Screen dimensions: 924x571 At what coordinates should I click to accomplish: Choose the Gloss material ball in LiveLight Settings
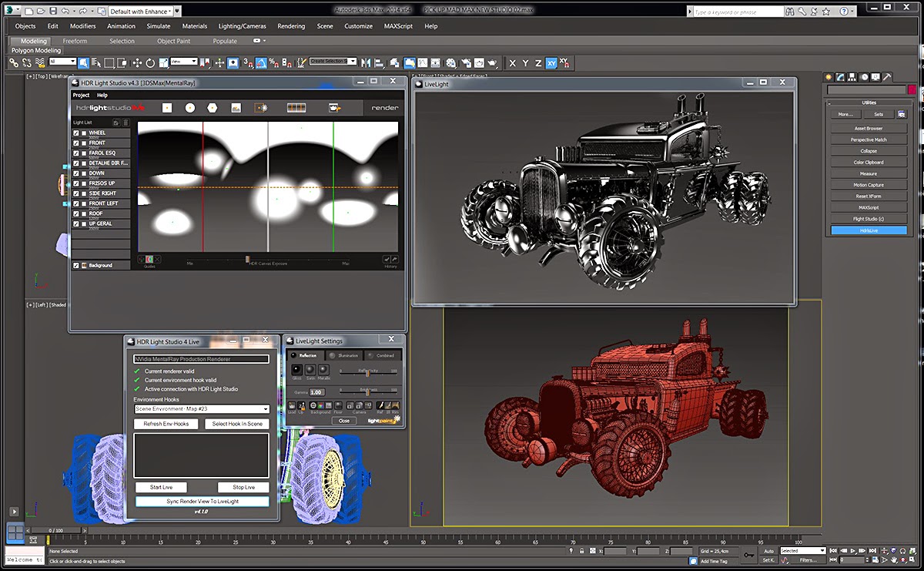click(297, 370)
